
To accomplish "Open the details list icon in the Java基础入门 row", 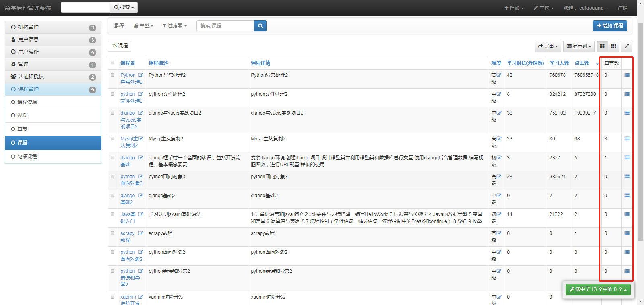I will coord(627,214).
